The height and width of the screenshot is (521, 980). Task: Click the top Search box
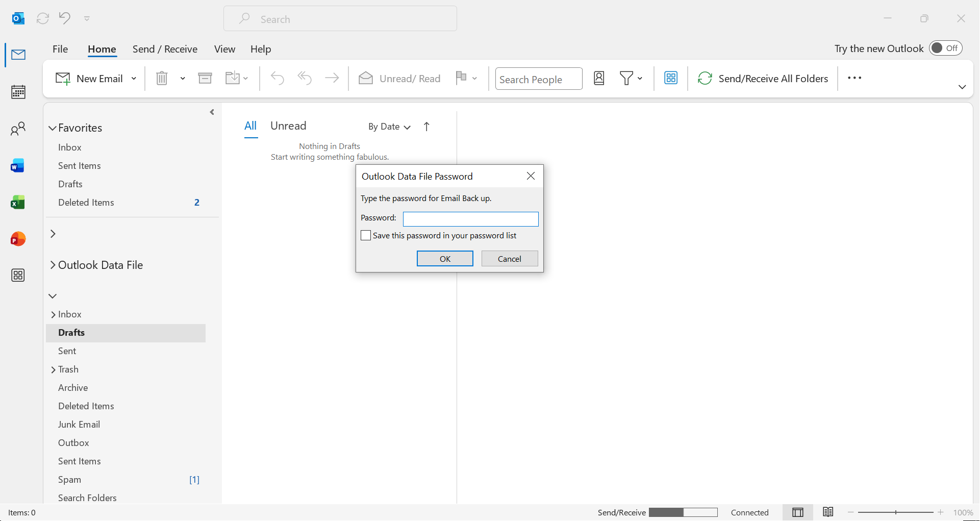click(x=340, y=19)
